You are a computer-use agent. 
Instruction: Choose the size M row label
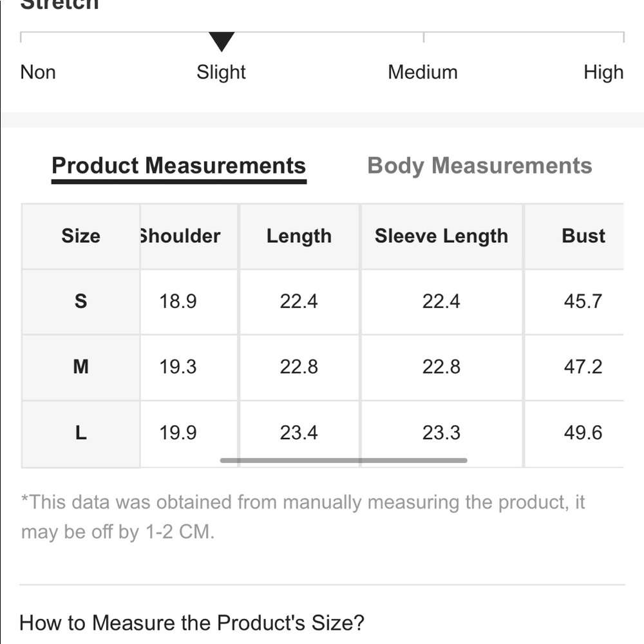(x=80, y=367)
